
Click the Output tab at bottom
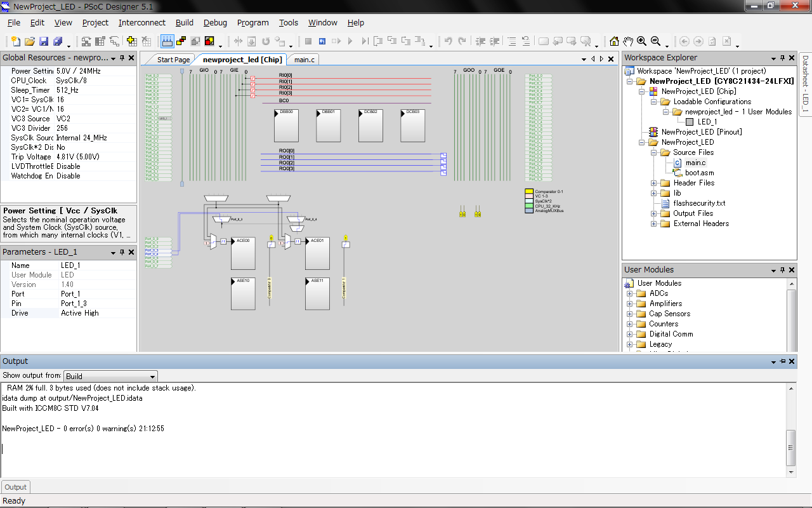(15, 487)
